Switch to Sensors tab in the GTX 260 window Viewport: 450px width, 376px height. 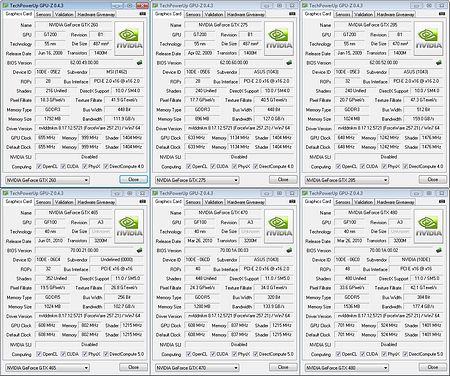(43, 14)
